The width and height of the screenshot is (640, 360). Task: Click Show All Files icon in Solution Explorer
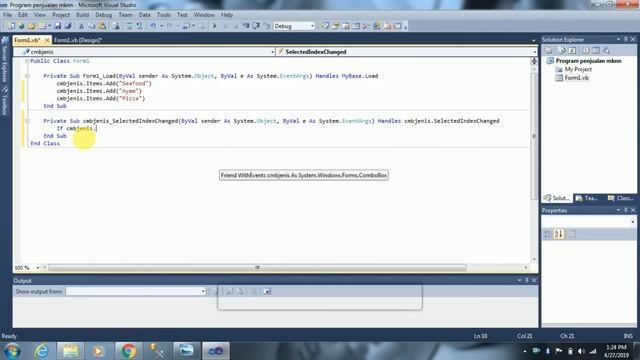562,51
